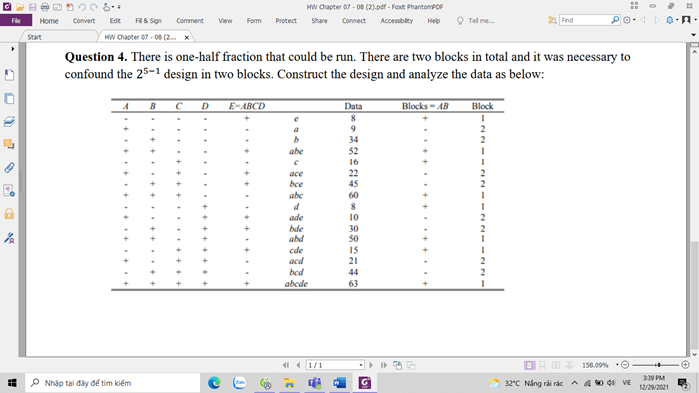
Task: Select the touch/hand mode icon
Action: [107, 7]
